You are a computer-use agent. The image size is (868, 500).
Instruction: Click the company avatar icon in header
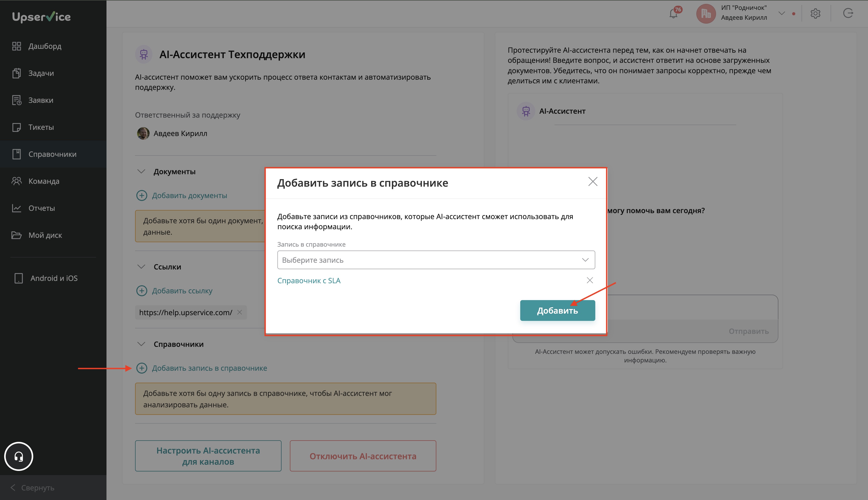tap(705, 14)
